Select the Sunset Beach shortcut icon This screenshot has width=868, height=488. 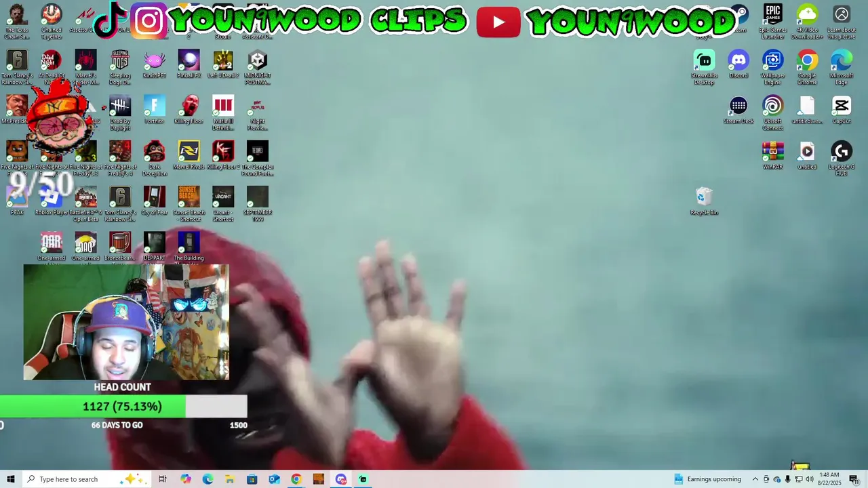189,203
